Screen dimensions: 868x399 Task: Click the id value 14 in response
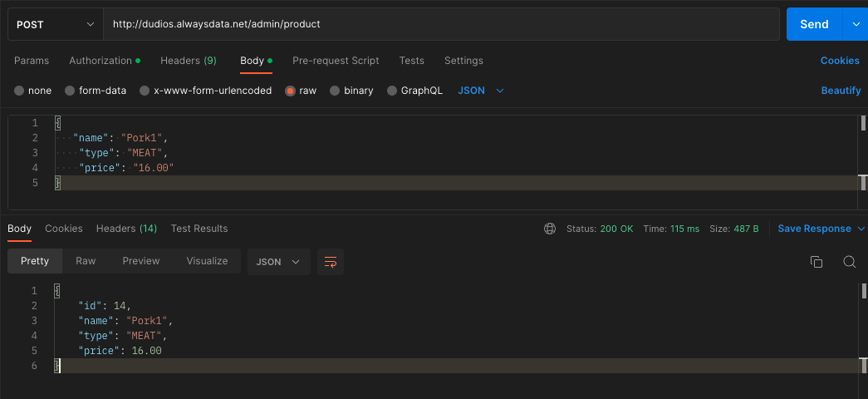click(120, 306)
